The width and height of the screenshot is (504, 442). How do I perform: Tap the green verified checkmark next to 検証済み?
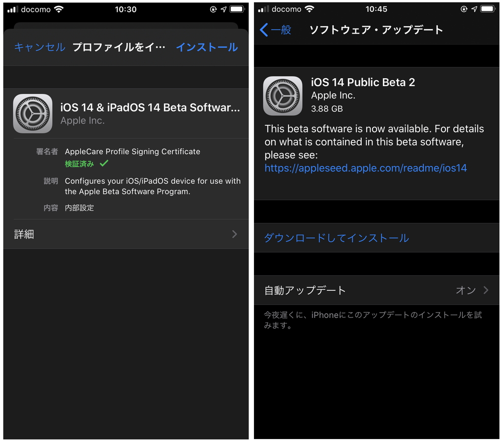[103, 163]
